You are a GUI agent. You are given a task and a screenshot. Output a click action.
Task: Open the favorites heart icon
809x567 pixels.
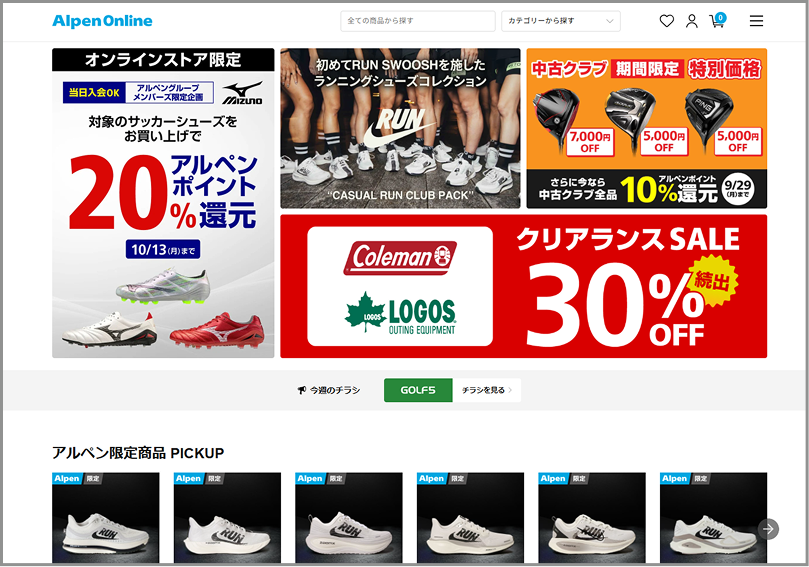point(667,21)
